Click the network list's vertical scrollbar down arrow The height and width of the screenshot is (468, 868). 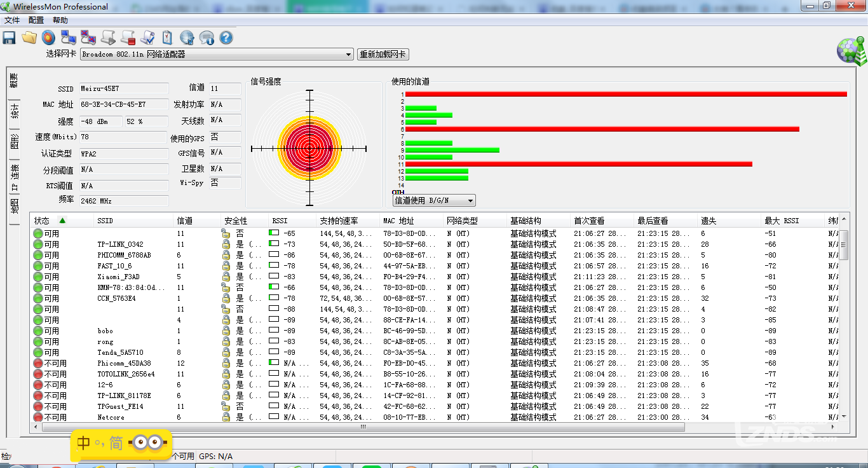(x=844, y=416)
